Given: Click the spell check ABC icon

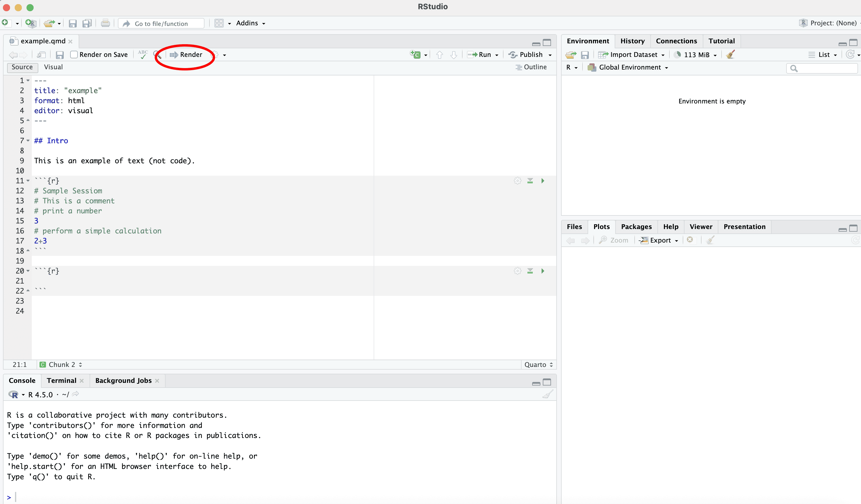Looking at the screenshot, I should click(143, 55).
